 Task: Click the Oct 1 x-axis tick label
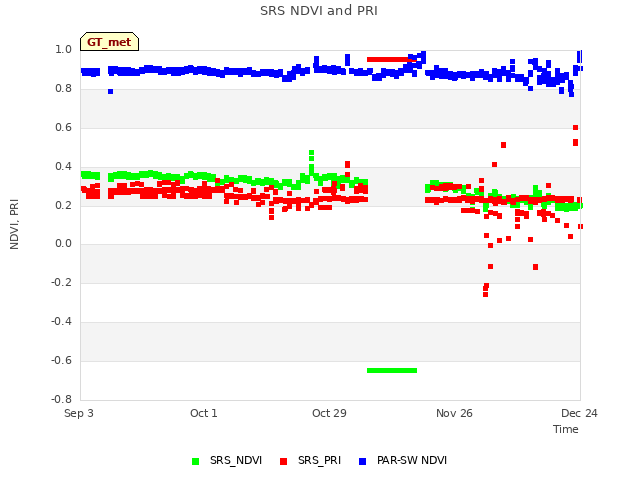tap(204, 413)
